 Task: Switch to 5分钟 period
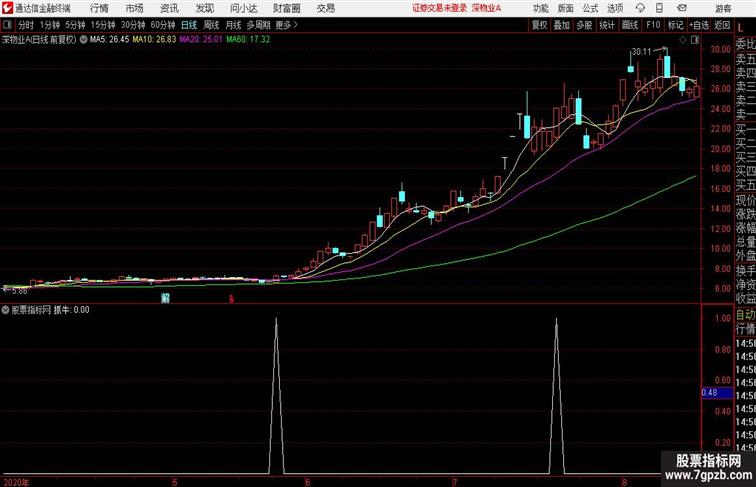(x=75, y=25)
